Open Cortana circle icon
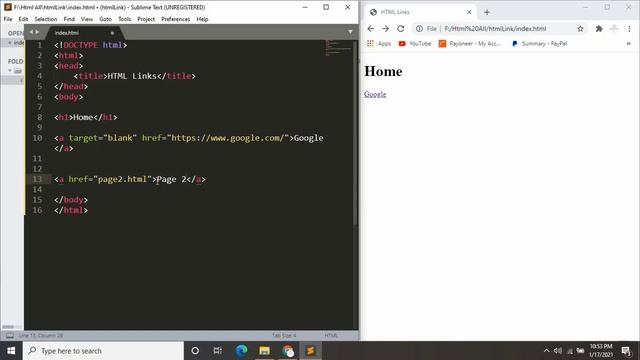Viewport: 640px width, 360px height. tap(195, 351)
